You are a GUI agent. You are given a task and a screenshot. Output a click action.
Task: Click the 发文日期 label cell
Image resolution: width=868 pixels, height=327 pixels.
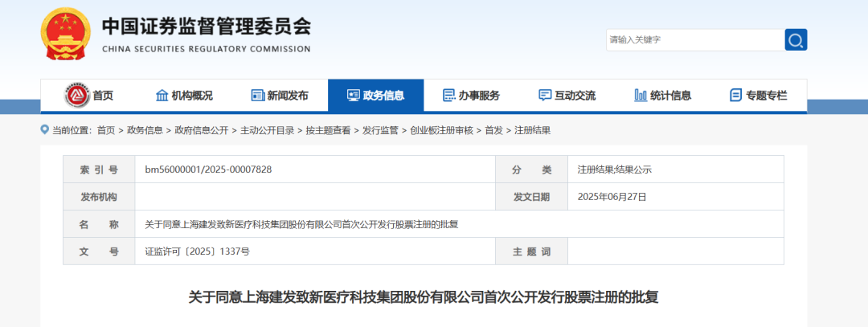pyautogui.click(x=532, y=196)
